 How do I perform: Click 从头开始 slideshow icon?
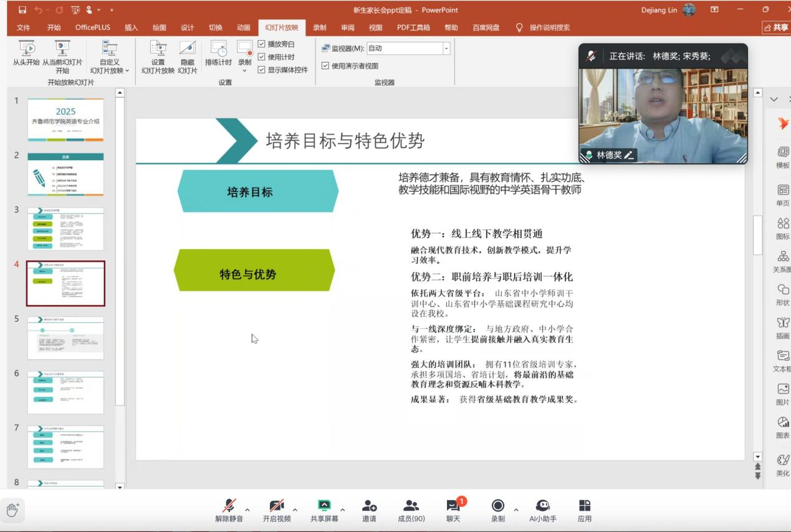[x=26, y=49]
